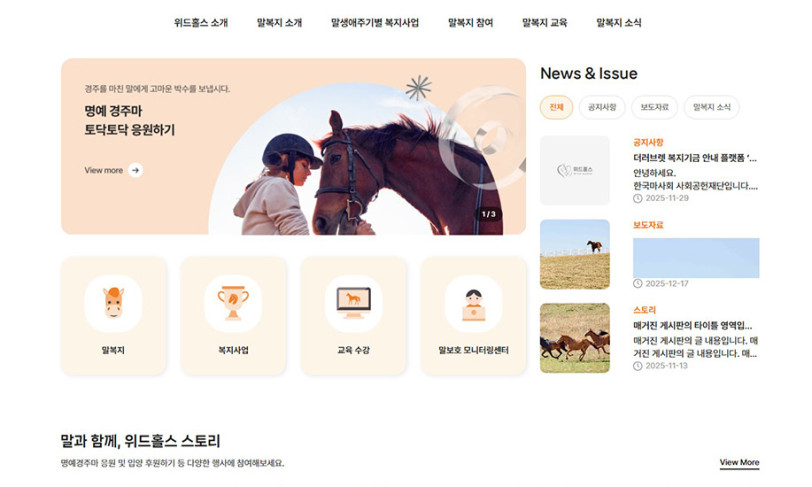812x487 pixels.
Task: Open the 말복지 교육 menu
Action: (544, 23)
